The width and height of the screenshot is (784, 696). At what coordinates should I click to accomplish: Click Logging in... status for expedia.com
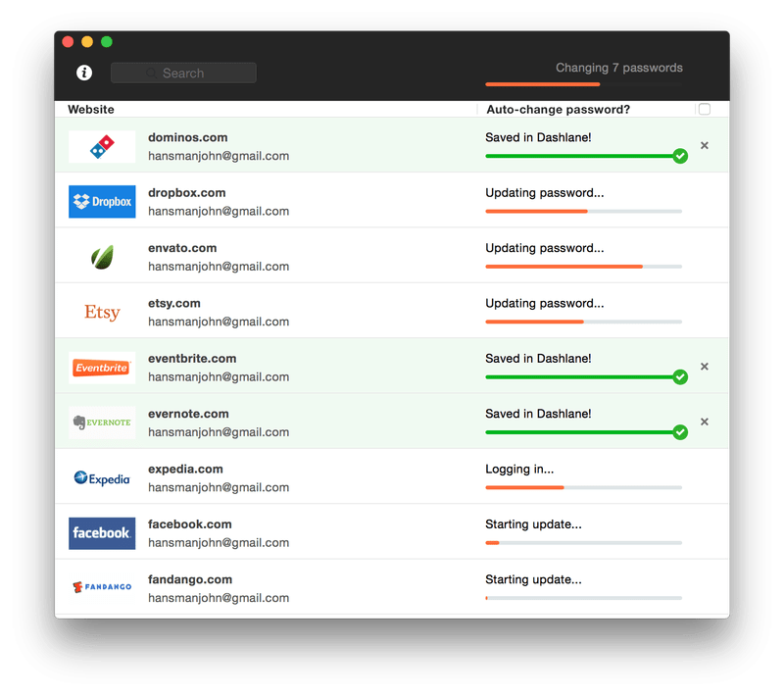pyautogui.click(x=519, y=469)
